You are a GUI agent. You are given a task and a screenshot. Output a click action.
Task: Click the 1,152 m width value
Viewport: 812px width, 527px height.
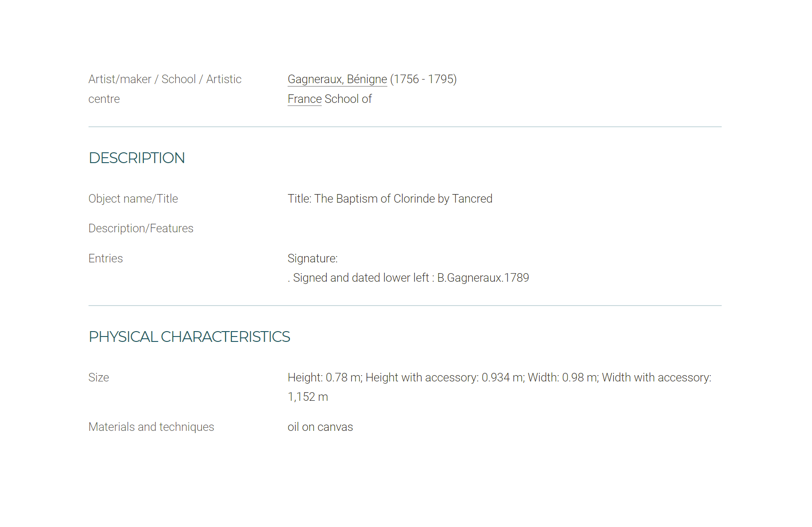tap(308, 397)
